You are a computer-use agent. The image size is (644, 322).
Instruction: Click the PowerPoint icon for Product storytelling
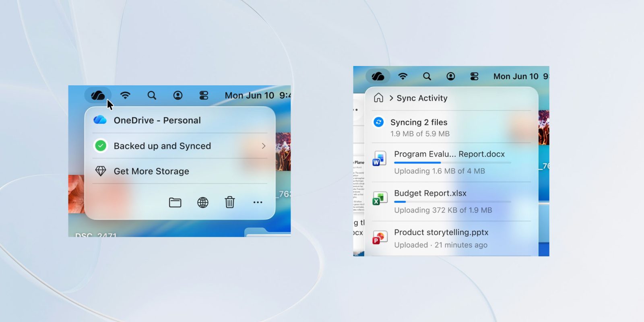pyautogui.click(x=379, y=237)
